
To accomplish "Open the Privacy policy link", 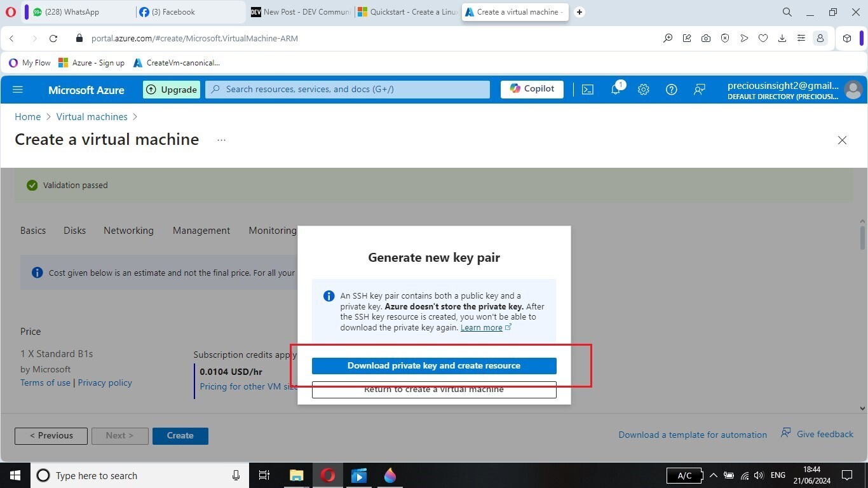I will 105,383.
